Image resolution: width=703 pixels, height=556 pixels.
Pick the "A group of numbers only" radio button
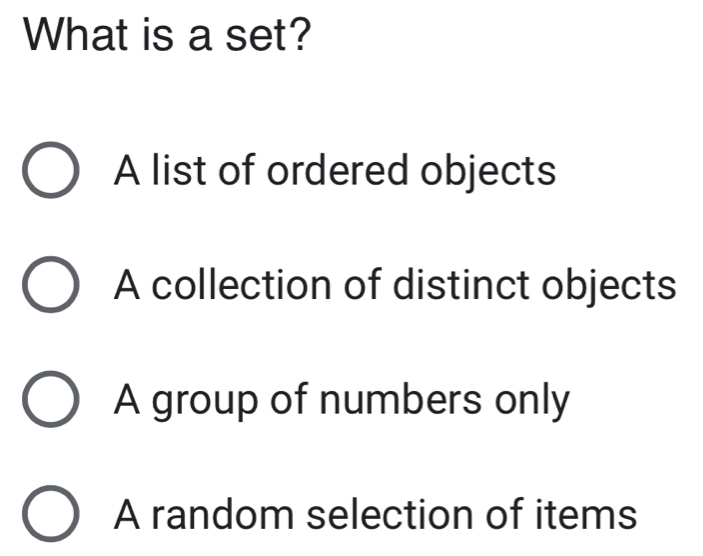coord(48,402)
